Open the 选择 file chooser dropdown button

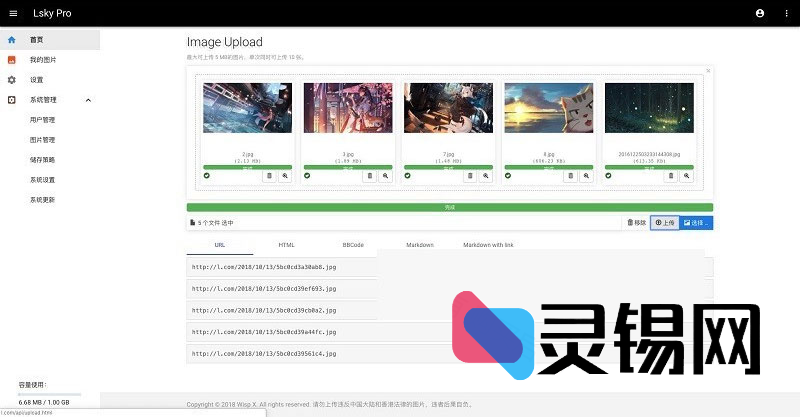click(x=696, y=223)
